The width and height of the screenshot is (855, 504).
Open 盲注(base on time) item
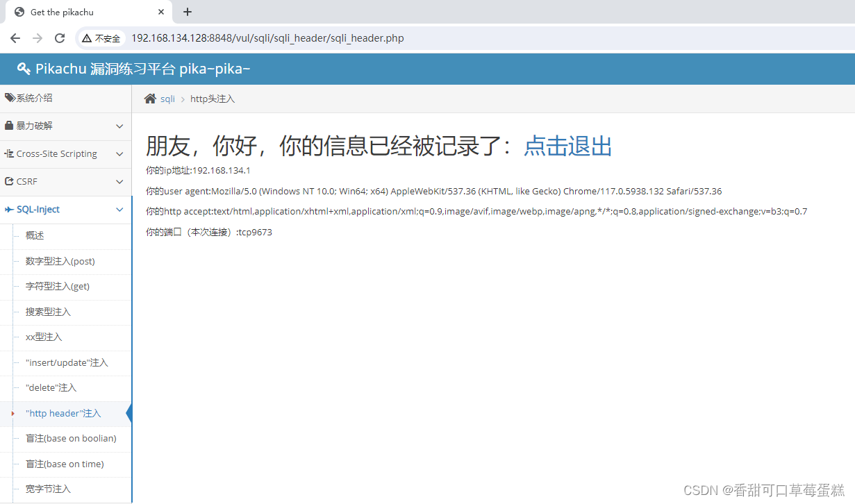pos(65,464)
